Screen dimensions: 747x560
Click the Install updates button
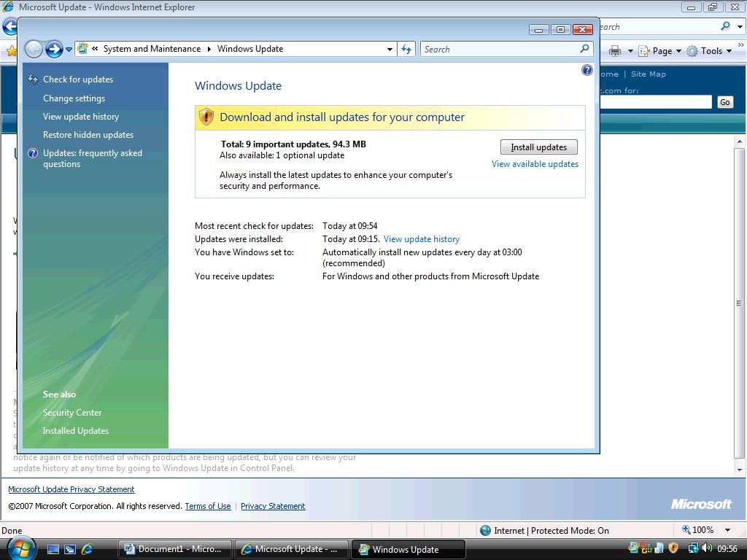coord(539,147)
